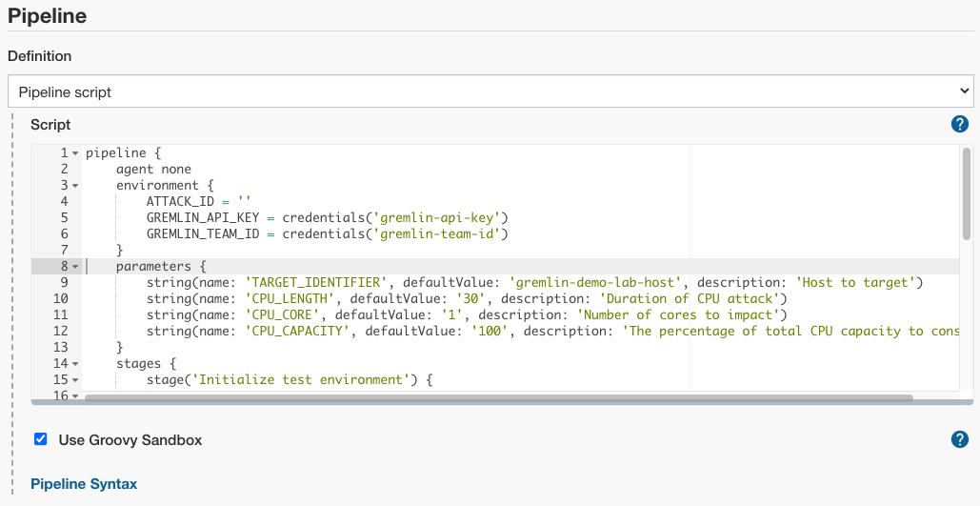This screenshot has width=980, height=506.
Task: Collapse the parameters block at line 8
Action: click(75, 267)
